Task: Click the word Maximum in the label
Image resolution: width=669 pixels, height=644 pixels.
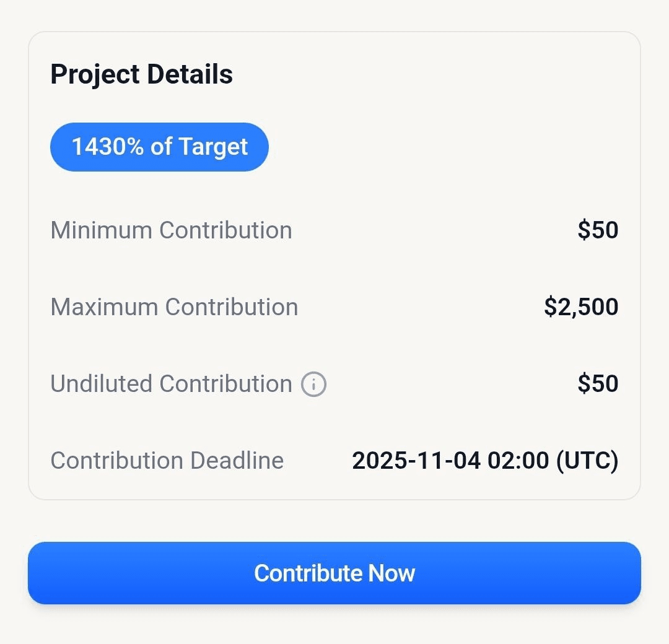Action: coord(105,307)
